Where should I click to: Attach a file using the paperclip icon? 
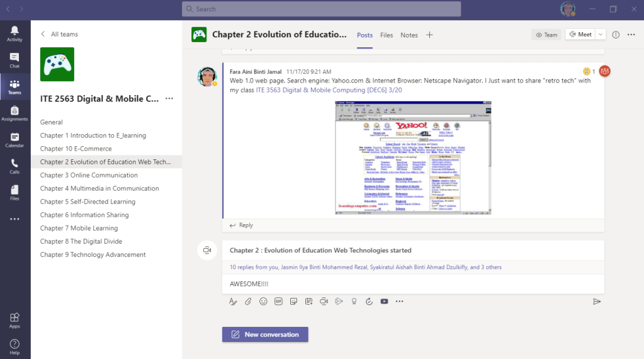[248, 302]
